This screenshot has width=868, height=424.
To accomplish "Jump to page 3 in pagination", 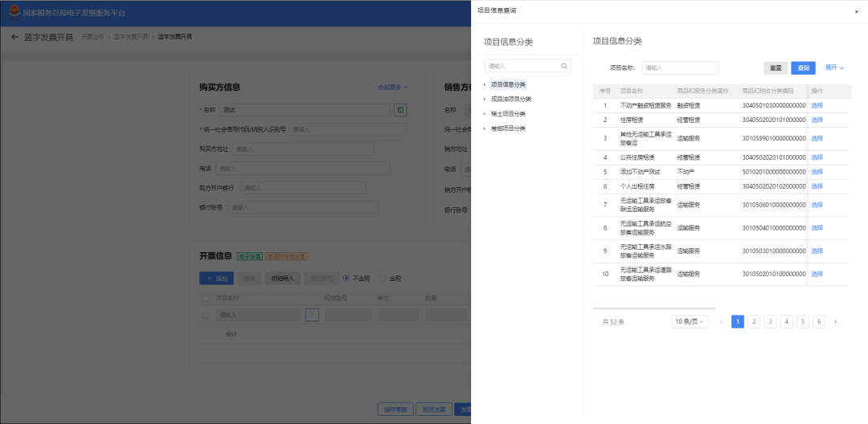I will point(770,321).
